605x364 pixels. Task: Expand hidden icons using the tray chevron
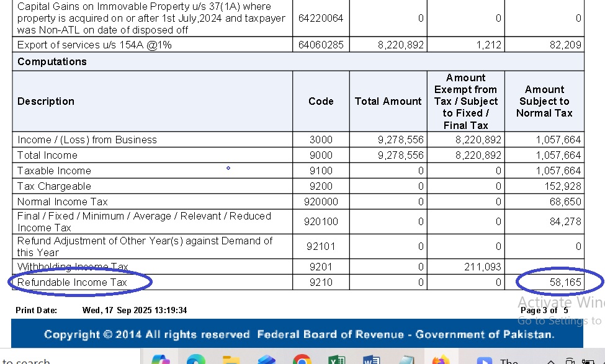pos(551,362)
